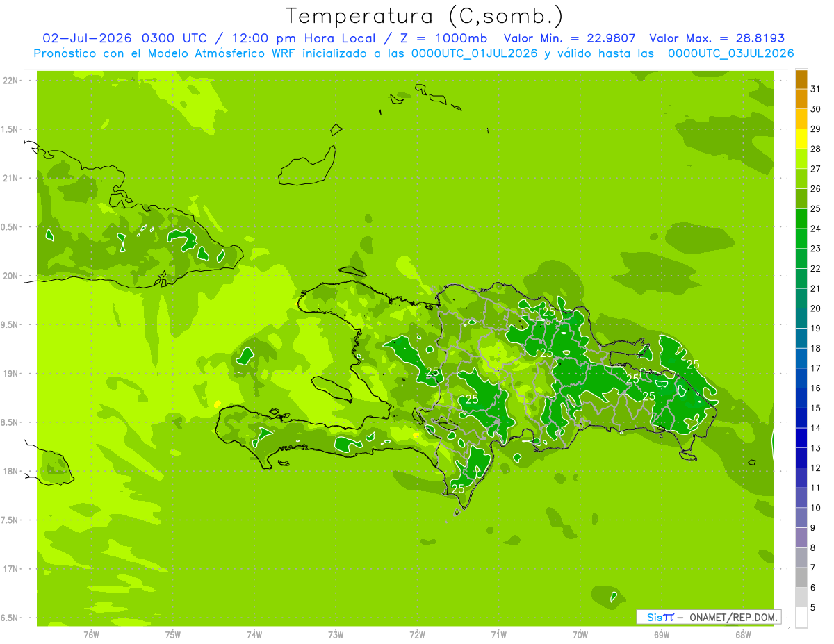This screenshot has width=834, height=644.
Task: Click the blue legend swatch between 16 and 17
Action: click(x=801, y=378)
